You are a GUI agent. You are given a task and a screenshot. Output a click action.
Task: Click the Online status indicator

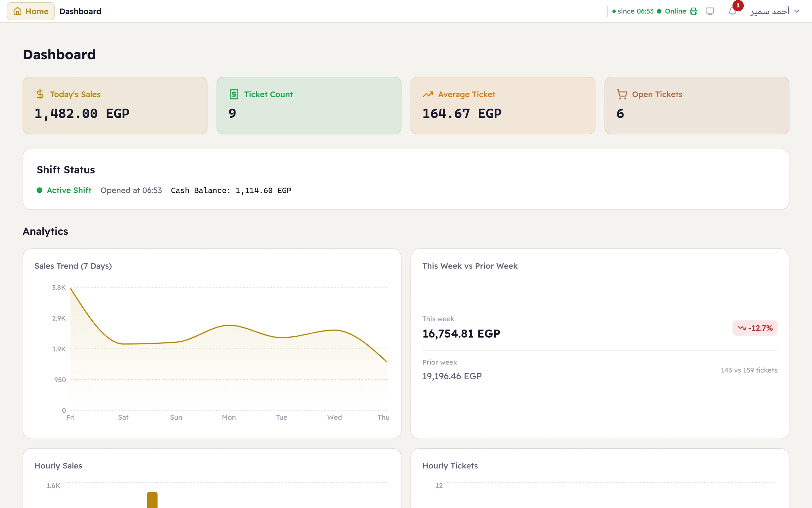(x=672, y=11)
